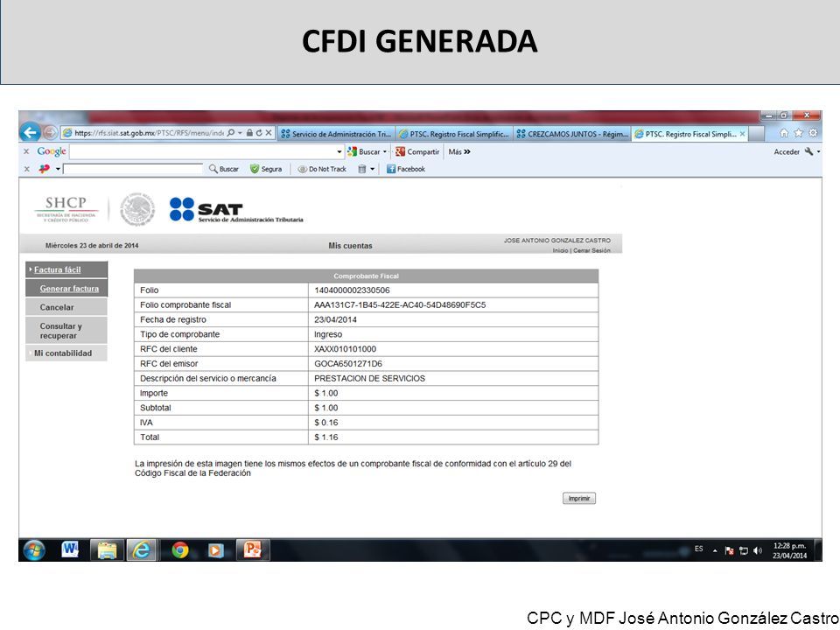The height and width of the screenshot is (630, 840).
Task: Open PowerPoint from the taskbar
Action: point(252,549)
